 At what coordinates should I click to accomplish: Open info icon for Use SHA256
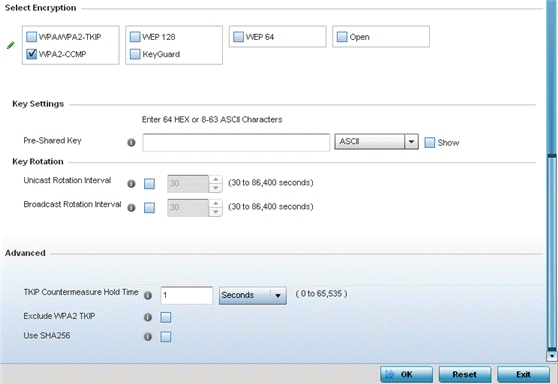tap(148, 337)
